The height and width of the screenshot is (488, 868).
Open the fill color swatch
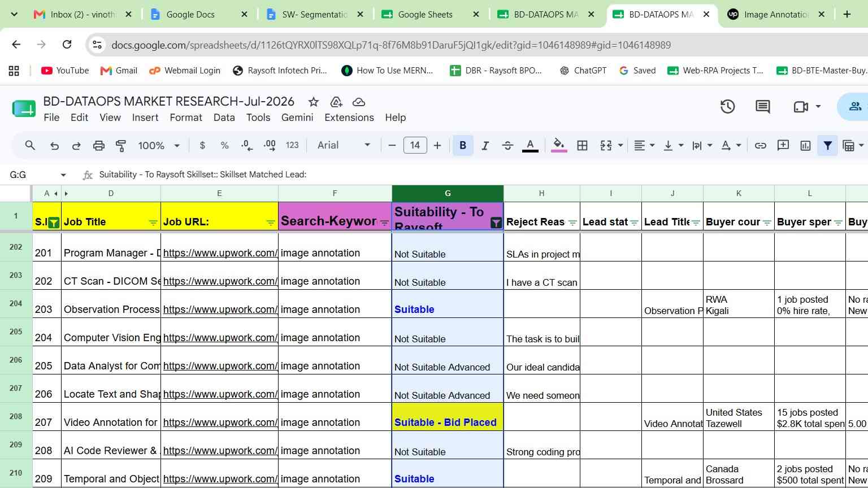point(559,146)
